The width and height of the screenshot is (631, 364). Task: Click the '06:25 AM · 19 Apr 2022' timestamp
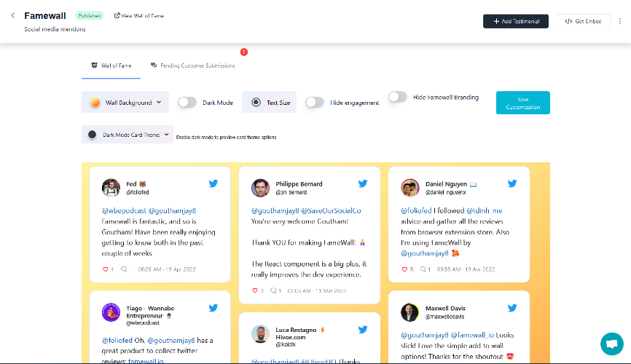pos(167,269)
